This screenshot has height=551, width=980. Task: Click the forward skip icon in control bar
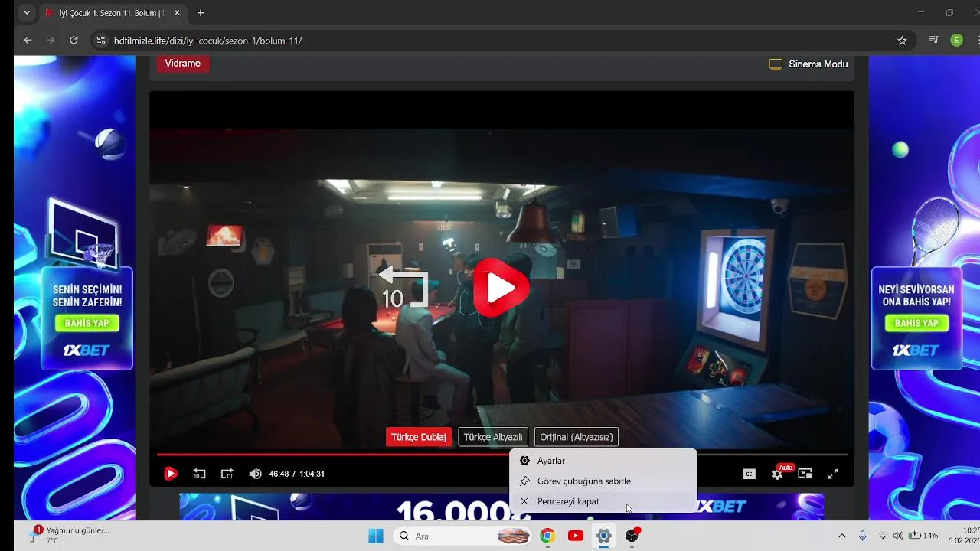click(227, 474)
